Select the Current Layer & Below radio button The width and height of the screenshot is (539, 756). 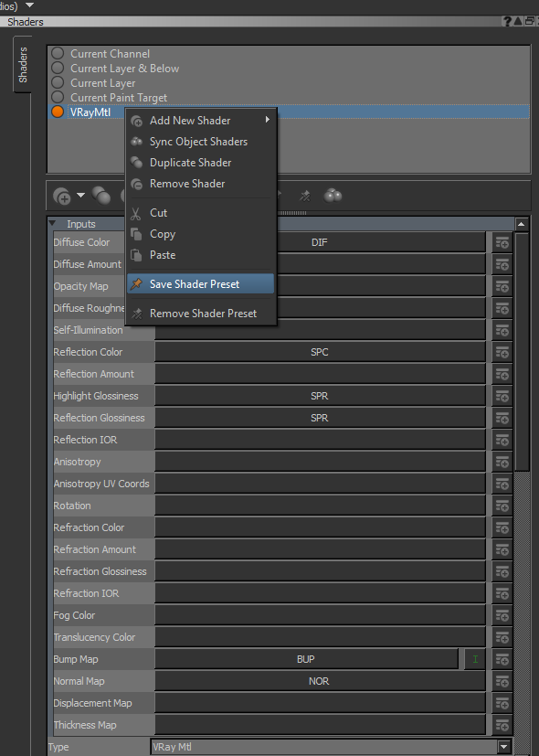[58, 68]
